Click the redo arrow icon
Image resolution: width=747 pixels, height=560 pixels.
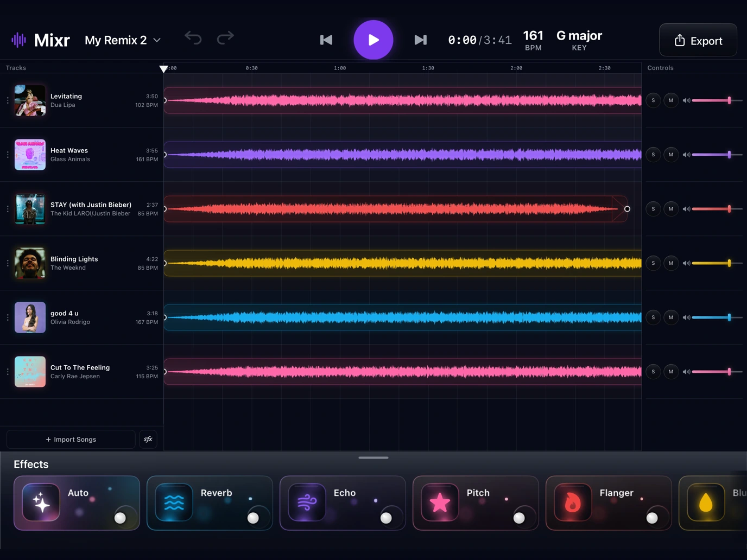225,37
